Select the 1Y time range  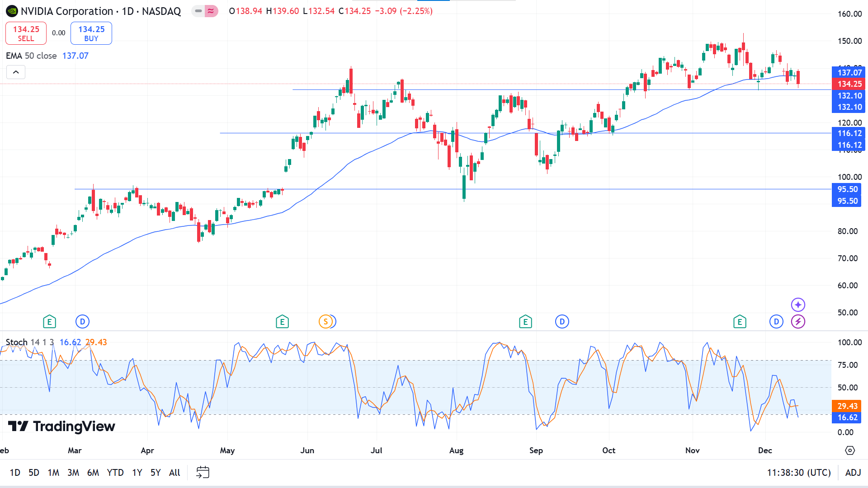[x=137, y=473]
